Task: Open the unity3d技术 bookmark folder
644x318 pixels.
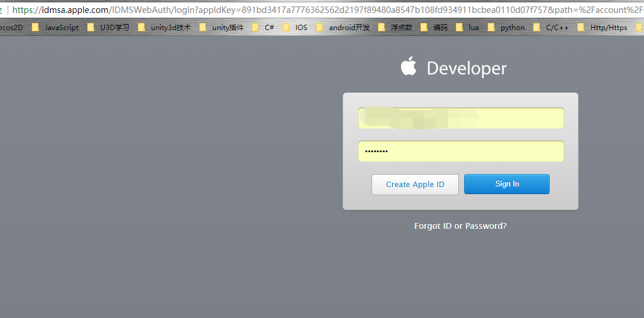Action: (x=165, y=28)
